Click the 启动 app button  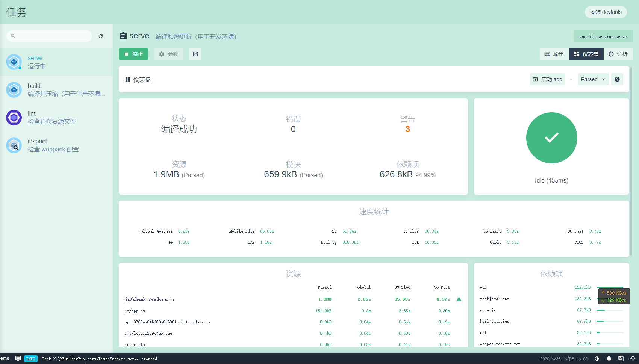click(548, 79)
